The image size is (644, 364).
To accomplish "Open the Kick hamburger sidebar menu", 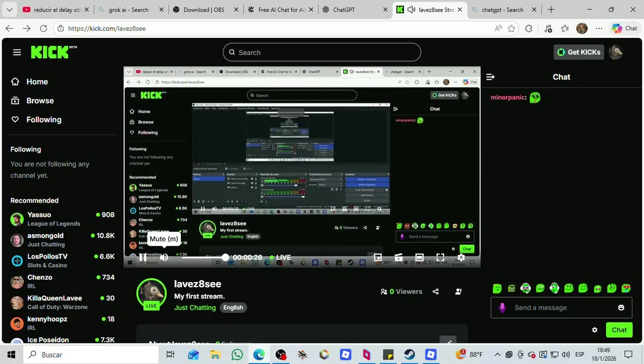I will (x=17, y=53).
